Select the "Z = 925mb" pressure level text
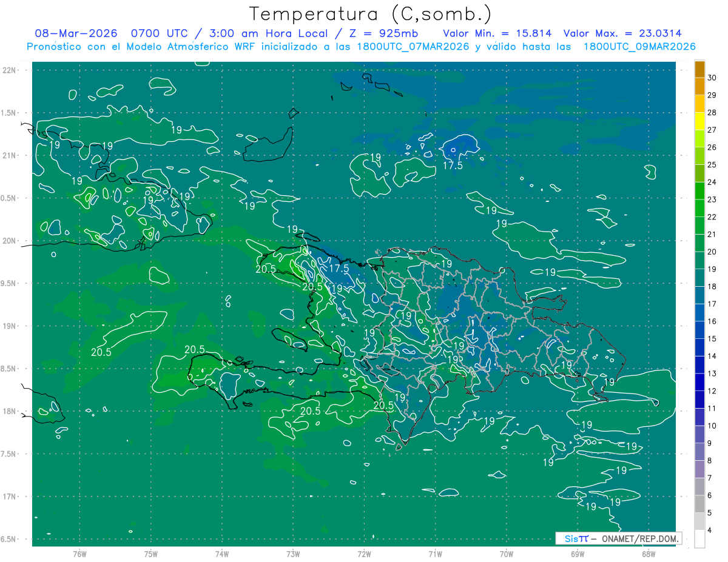 (x=383, y=33)
